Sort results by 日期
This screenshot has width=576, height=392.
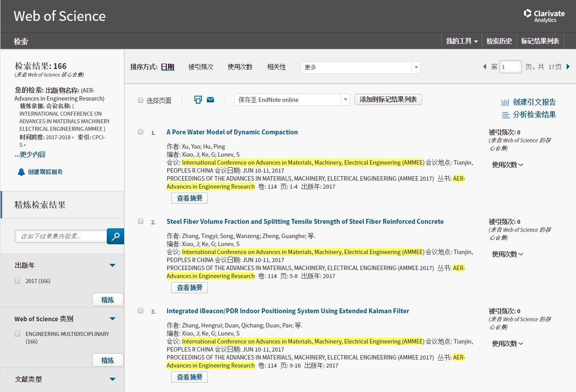(x=167, y=67)
